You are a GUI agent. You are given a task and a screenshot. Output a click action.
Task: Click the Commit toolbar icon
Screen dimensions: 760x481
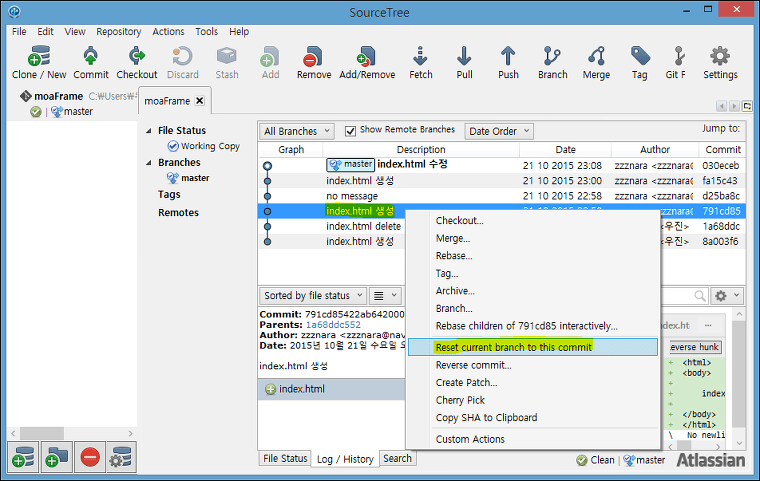pyautogui.click(x=91, y=56)
